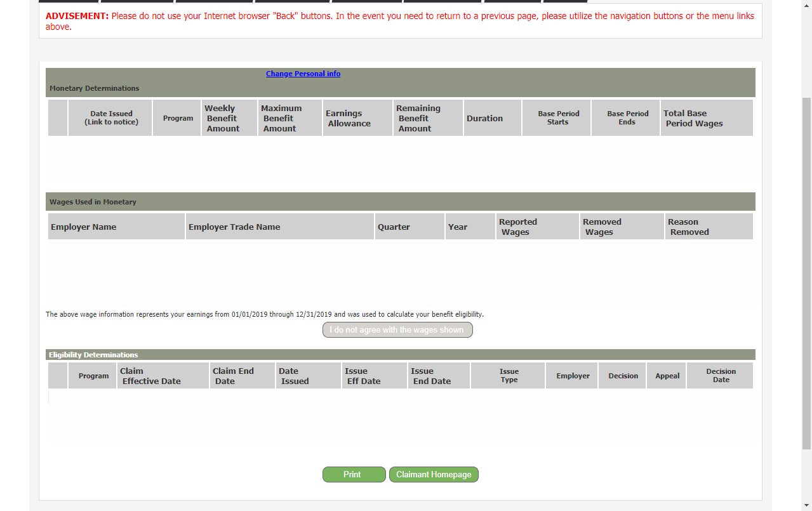Select the Issue Type column header
Viewport: 812px width, 511px height.
[509, 376]
